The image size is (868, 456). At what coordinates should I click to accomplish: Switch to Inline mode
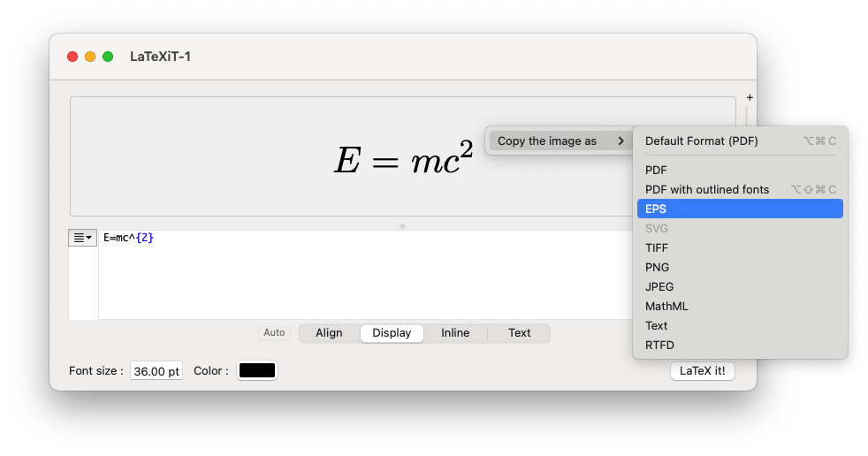point(455,333)
